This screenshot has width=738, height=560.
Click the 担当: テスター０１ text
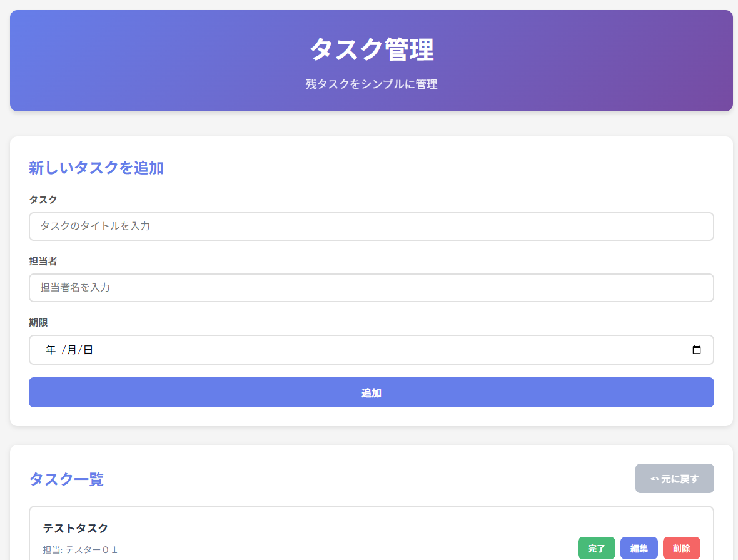pos(81,550)
